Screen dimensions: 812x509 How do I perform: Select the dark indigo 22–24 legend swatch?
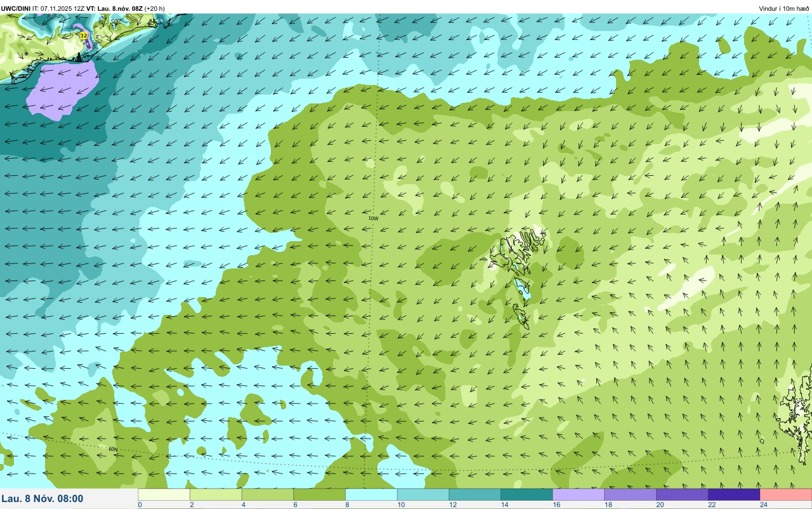click(734, 494)
